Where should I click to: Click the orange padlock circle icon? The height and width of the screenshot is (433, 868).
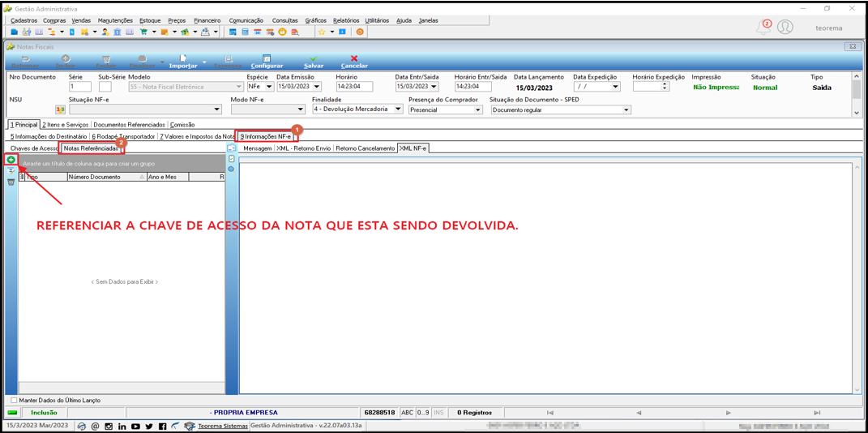click(282, 32)
